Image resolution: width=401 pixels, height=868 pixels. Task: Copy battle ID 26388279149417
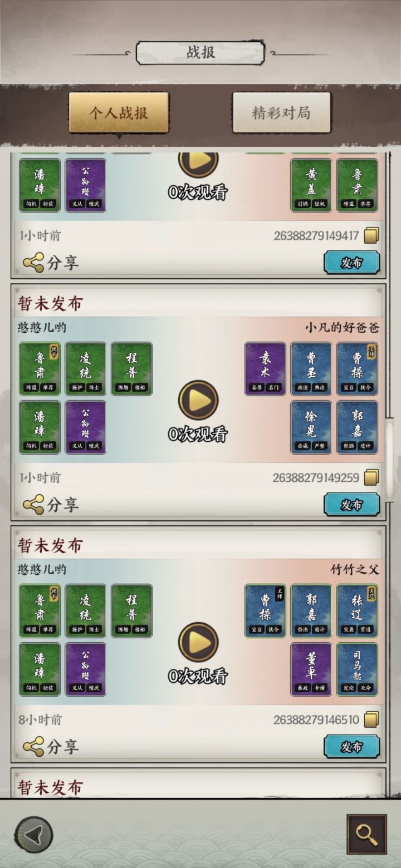tap(371, 236)
